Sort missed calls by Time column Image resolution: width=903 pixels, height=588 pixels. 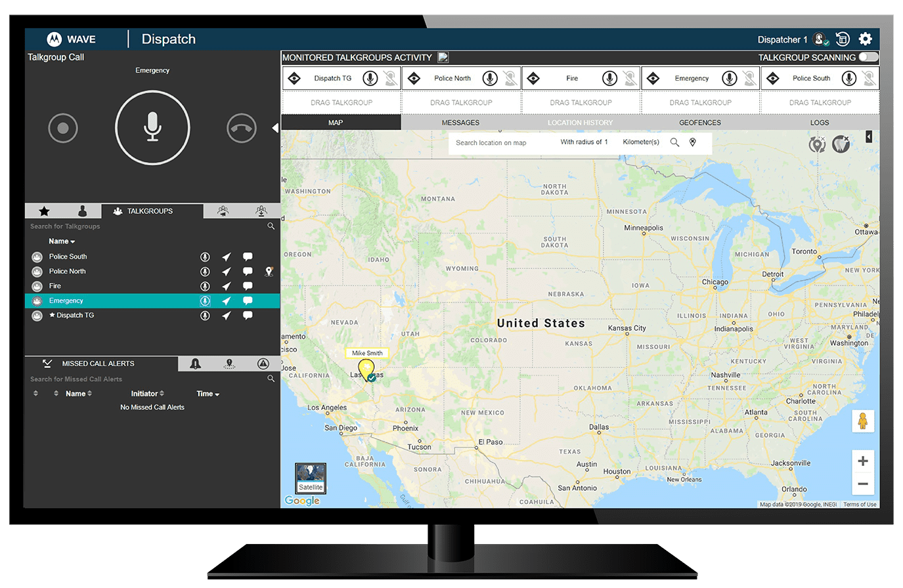point(208,394)
